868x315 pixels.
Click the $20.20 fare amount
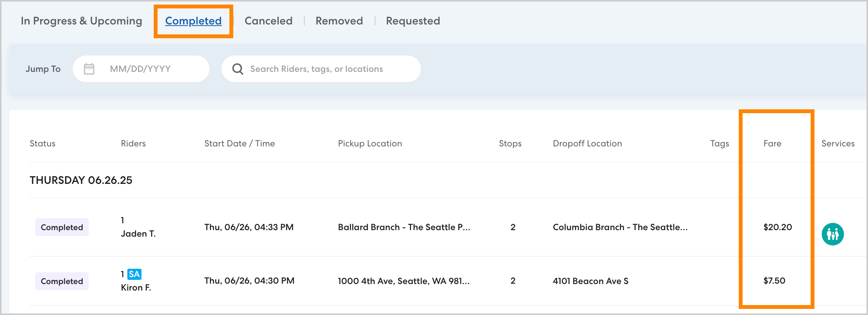coord(777,227)
